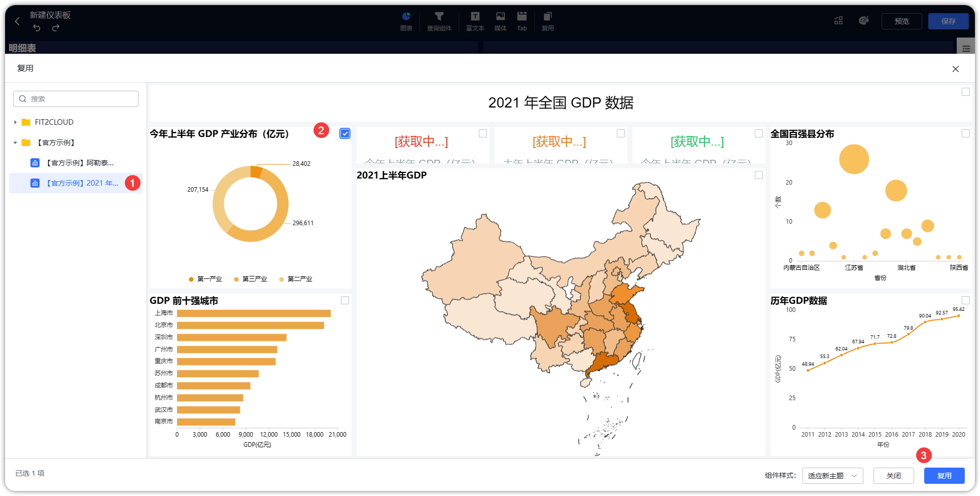Click the 复用 reuse toolbar icon
This screenshot has height=496, width=980.
(548, 21)
